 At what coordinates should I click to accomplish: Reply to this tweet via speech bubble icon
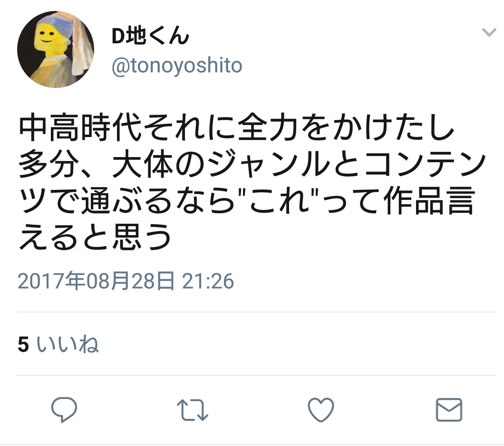64,410
